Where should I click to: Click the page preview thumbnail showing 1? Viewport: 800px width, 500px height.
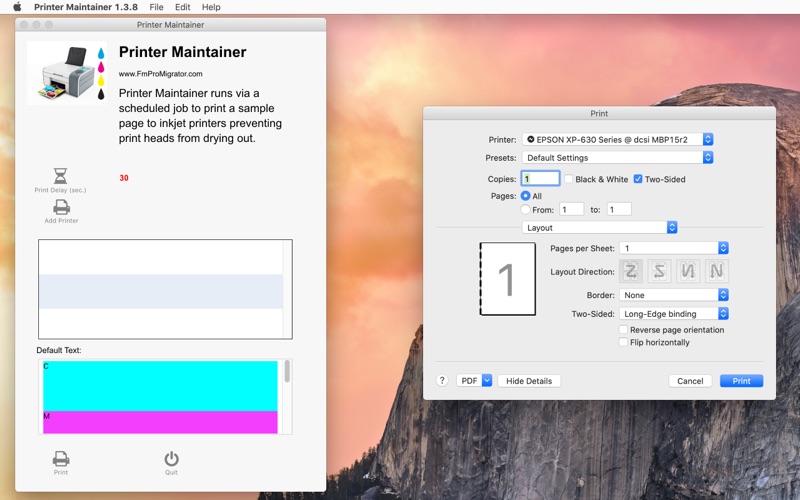508,279
